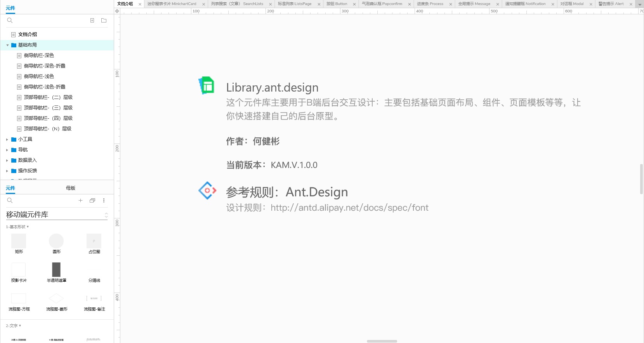Select the 作者：何健彬 author text
Screen dimensions: 644x343
(253, 141)
